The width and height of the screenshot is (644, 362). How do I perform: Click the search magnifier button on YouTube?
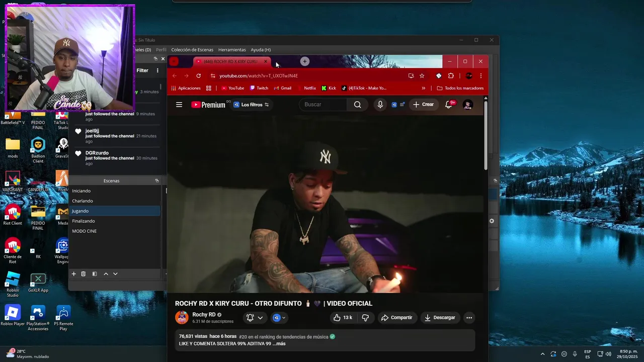357,105
